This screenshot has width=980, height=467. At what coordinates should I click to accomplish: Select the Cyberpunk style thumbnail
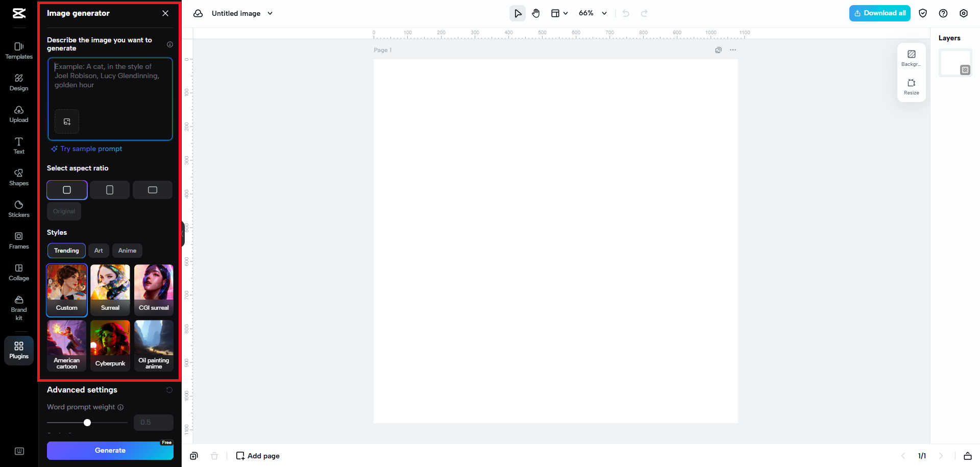click(x=110, y=346)
